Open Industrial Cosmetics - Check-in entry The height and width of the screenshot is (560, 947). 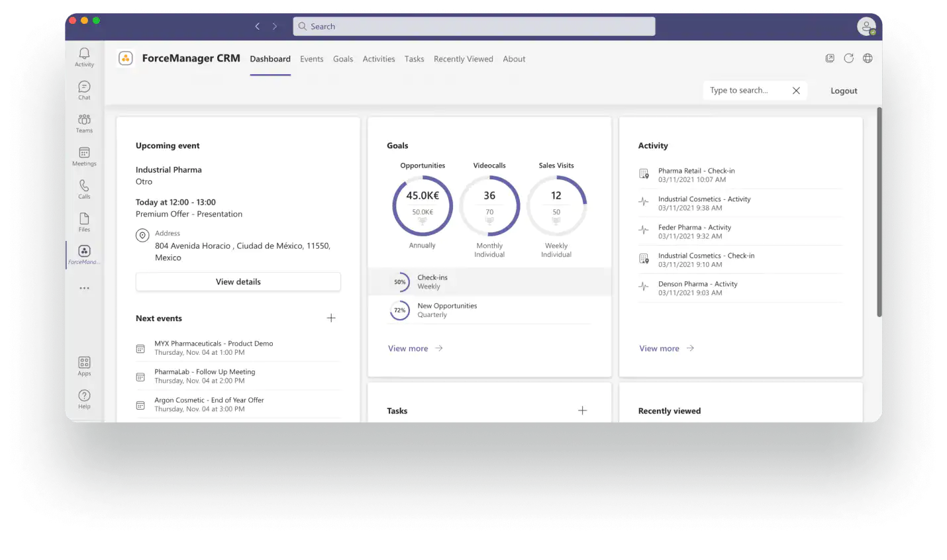coord(740,260)
